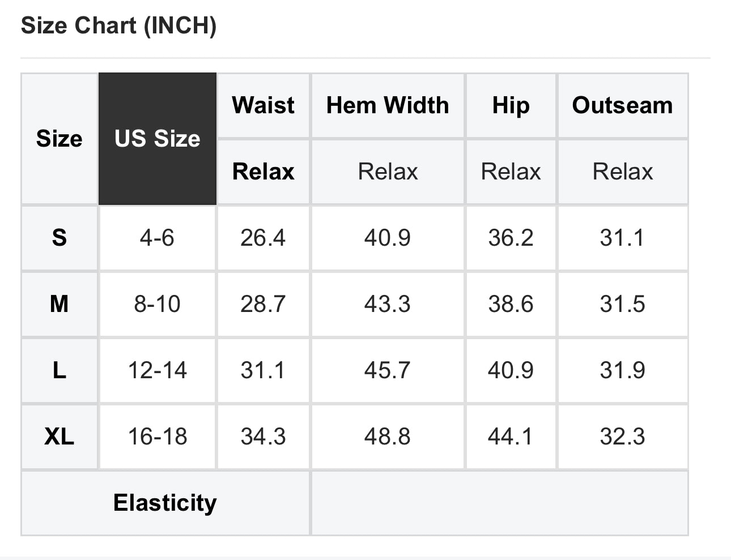Click the empty Elasticity value cell

499,503
